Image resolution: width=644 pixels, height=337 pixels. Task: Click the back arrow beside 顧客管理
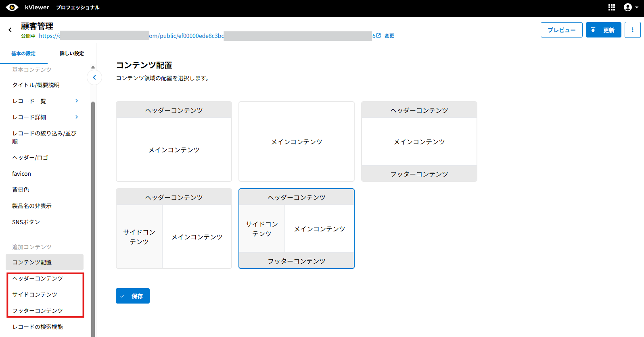[10, 30]
